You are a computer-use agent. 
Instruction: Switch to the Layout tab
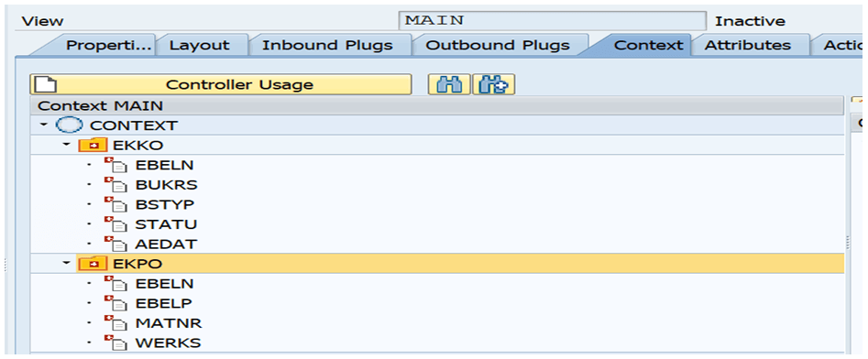click(x=200, y=45)
